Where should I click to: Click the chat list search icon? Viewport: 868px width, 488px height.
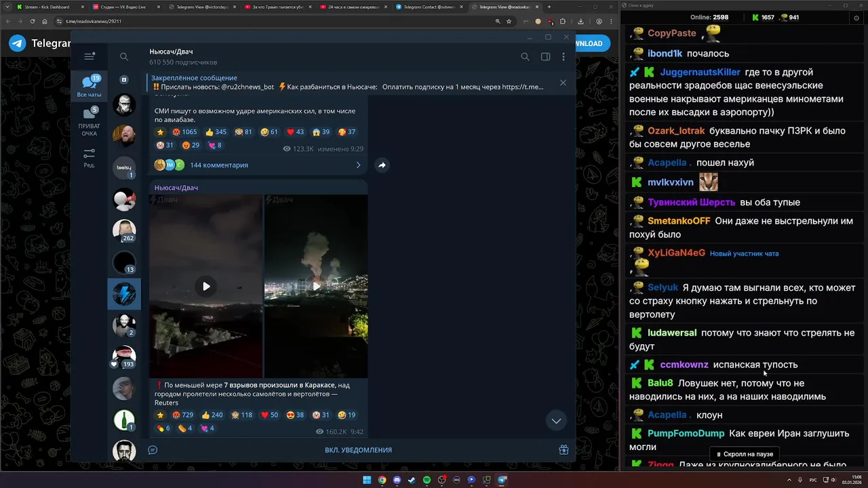pos(124,57)
